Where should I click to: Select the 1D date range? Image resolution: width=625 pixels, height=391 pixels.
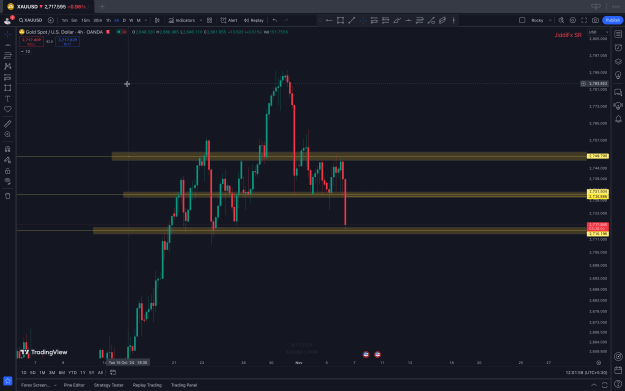[x=24, y=373]
